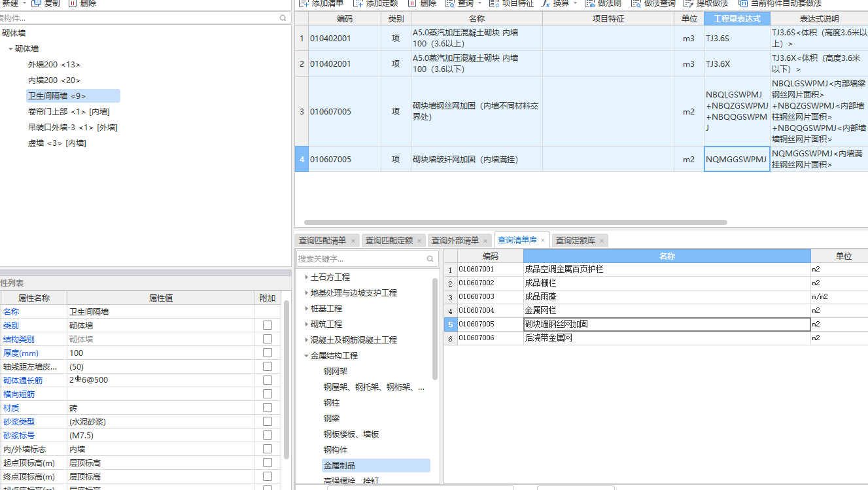Screen dimensions: 868x490
Task: Tick the 附加 checkbox for 砂浆标号
Action: click(x=268, y=435)
